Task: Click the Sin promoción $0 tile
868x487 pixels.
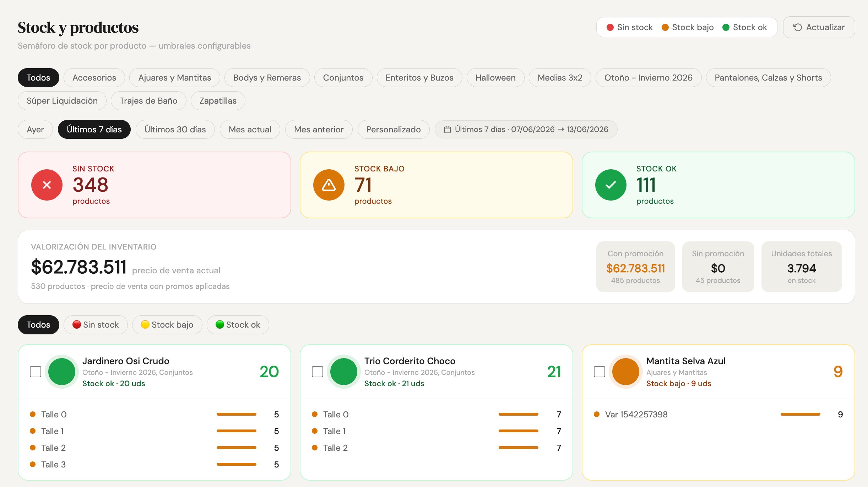Action: pyautogui.click(x=718, y=267)
